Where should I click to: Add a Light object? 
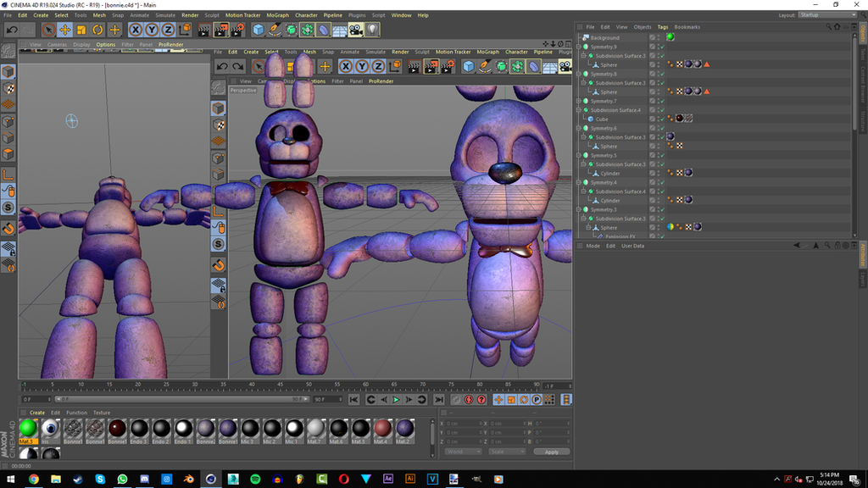(x=373, y=30)
